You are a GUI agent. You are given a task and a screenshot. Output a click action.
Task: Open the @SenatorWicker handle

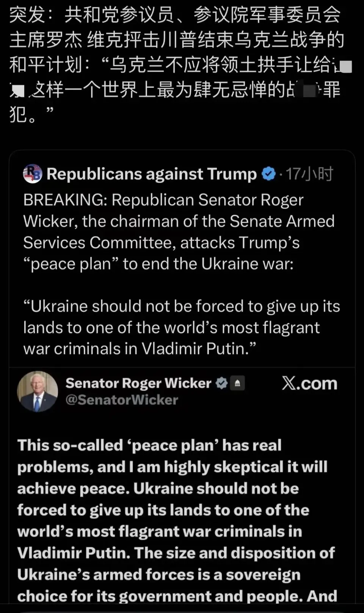coord(122,400)
